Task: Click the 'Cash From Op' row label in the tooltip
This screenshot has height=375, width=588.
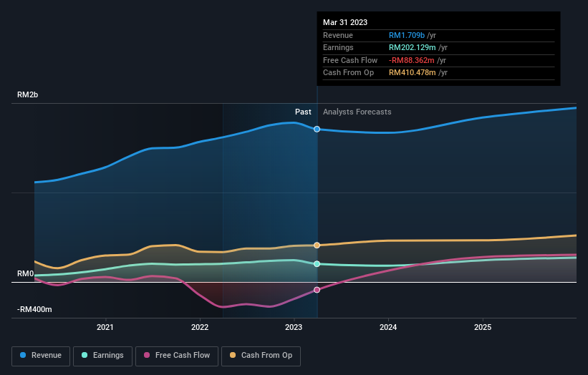Action: click(348, 73)
